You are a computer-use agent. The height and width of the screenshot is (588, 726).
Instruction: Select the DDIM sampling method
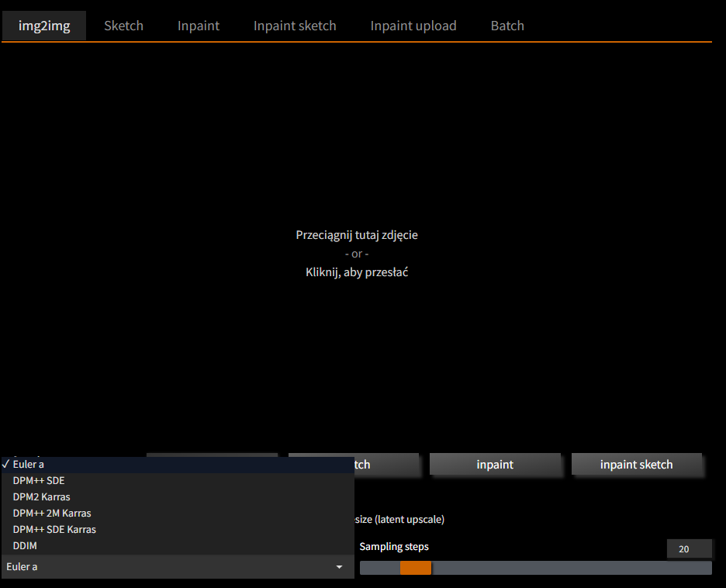pos(23,545)
